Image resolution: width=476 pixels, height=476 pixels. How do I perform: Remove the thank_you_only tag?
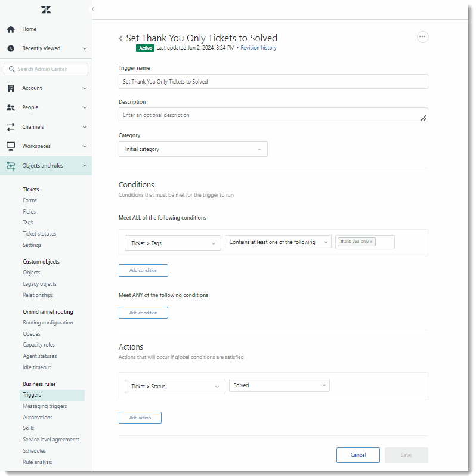coord(371,242)
